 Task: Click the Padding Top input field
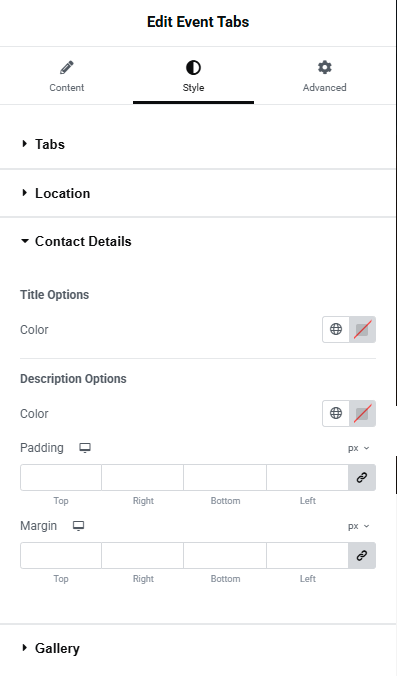tap(61, 478)
